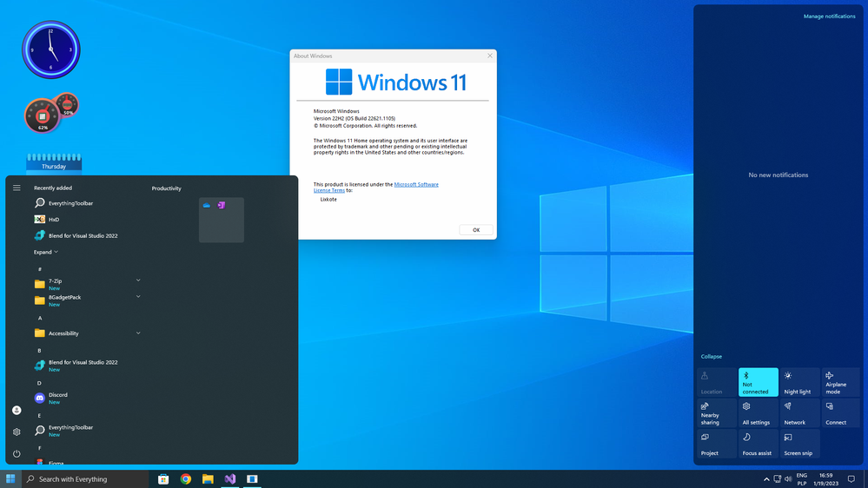Open Settings gear in Start sidebar
868x488 pixels.
pyautogui.click(x=17, y=432)
